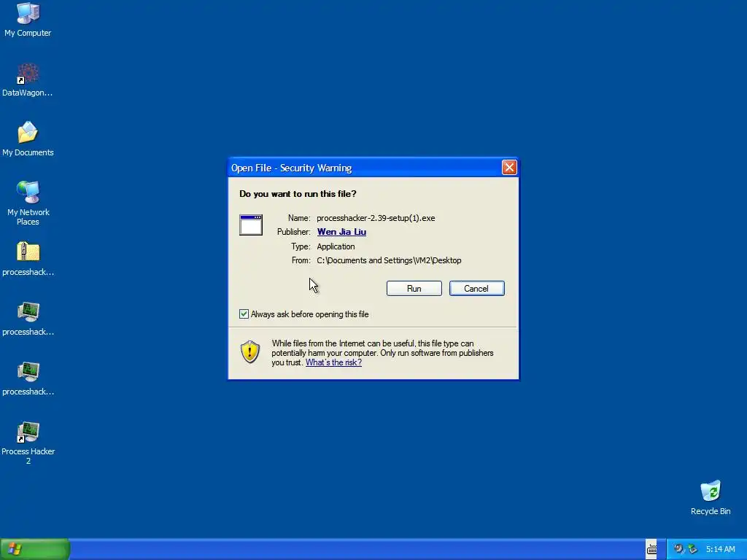
Task: Click the From path C:\Documents and Settings\VM2\Desktop
Action: [389, 260]
